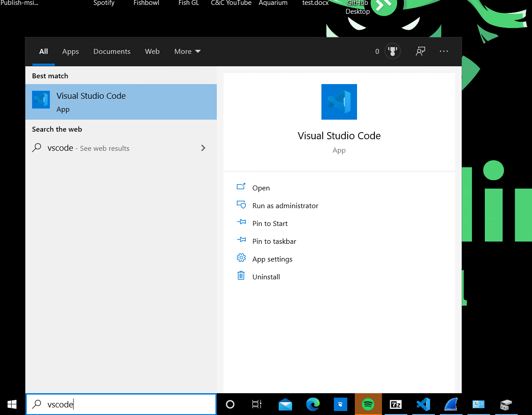The image size is (532, 415).
Task: Click the Open arrow-window icon
Action: coord(241,186)
